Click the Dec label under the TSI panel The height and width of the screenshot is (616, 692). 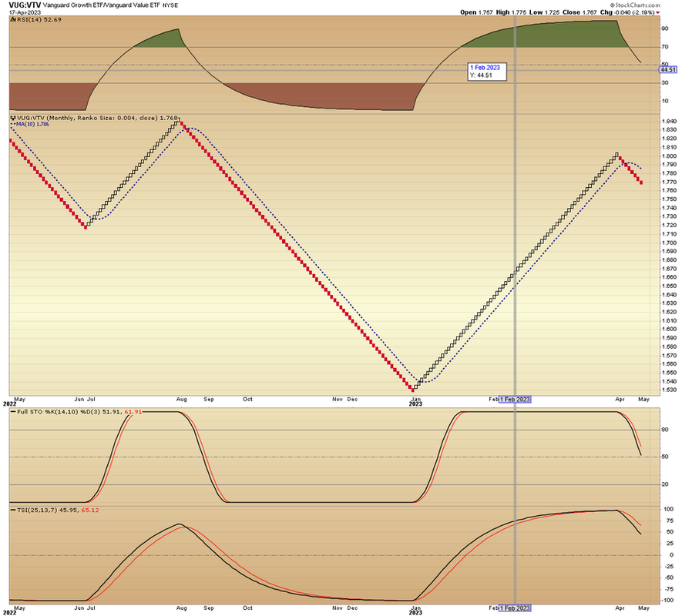click(x=352, y=608)
